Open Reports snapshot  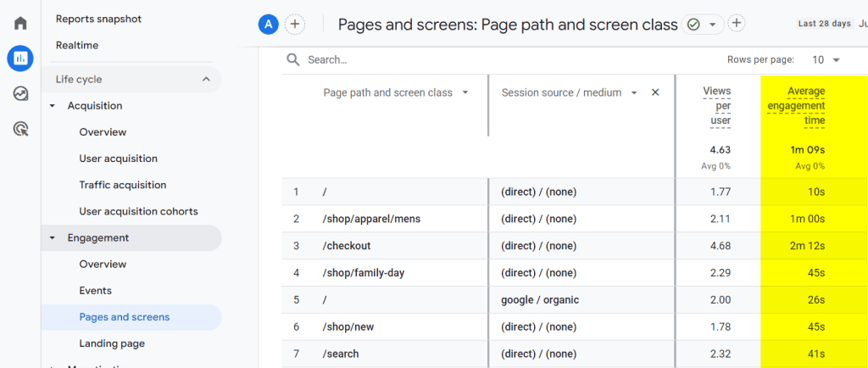pyautogui.click(x=98, y=19)
